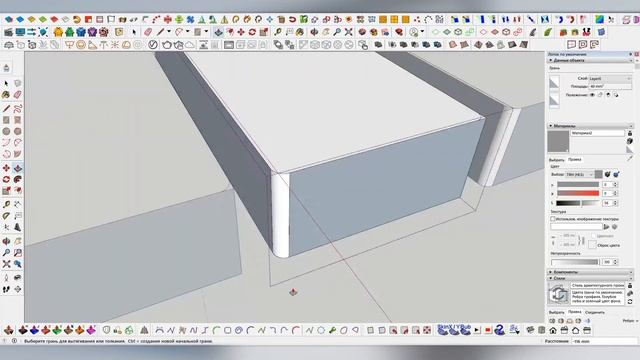Click the distance measurement field in status bar
This screenshot has height=360, width=640.
click(604, 341)
